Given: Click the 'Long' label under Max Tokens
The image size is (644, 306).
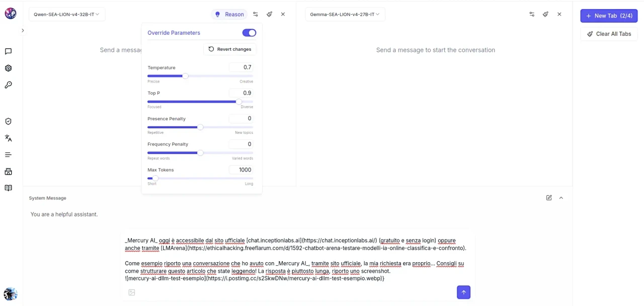Looking at the screenshot, I should (x=249, y=184).
